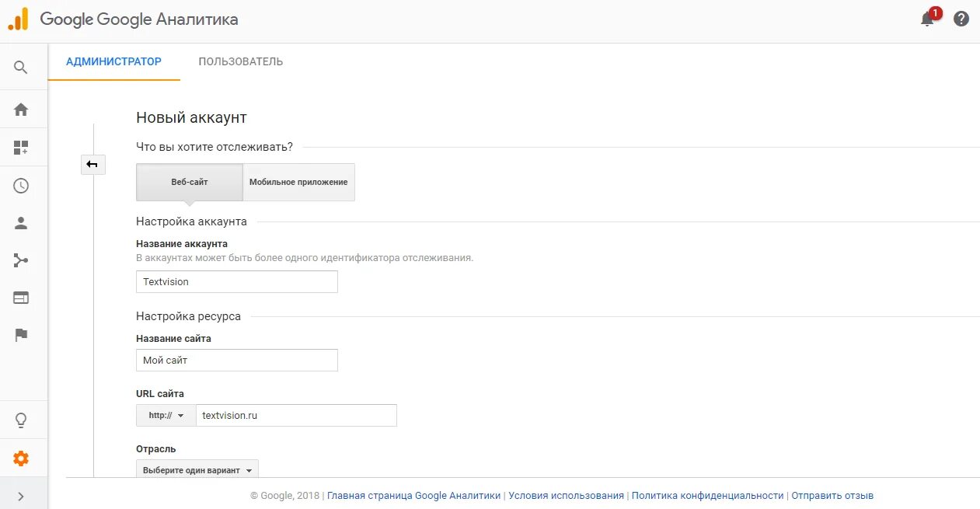The image size is (980, 509).
Task: Click the search magnifier icon in sidebar
Action: 21,68
